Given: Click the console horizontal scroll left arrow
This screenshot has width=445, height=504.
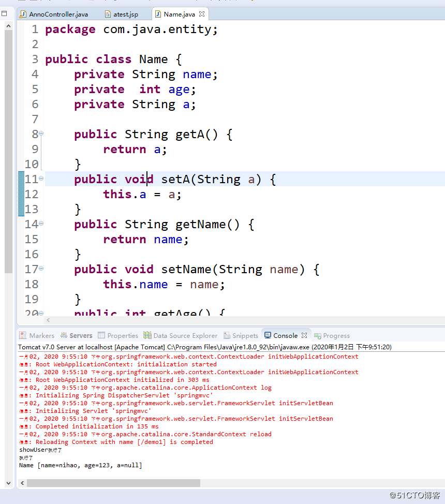Looking at the screenshot, I should pyautogui.click(x=22, y=483).
